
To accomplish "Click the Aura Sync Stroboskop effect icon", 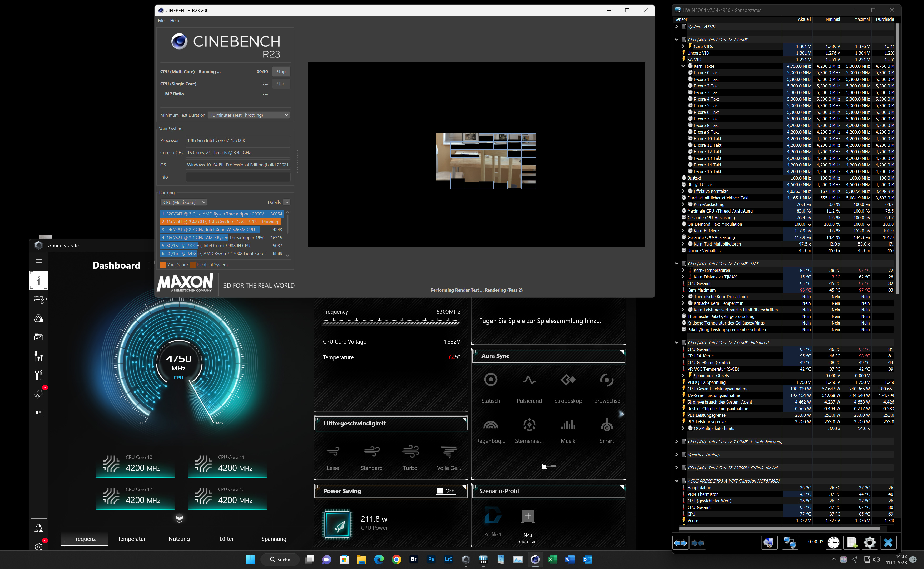I will 568,380.
